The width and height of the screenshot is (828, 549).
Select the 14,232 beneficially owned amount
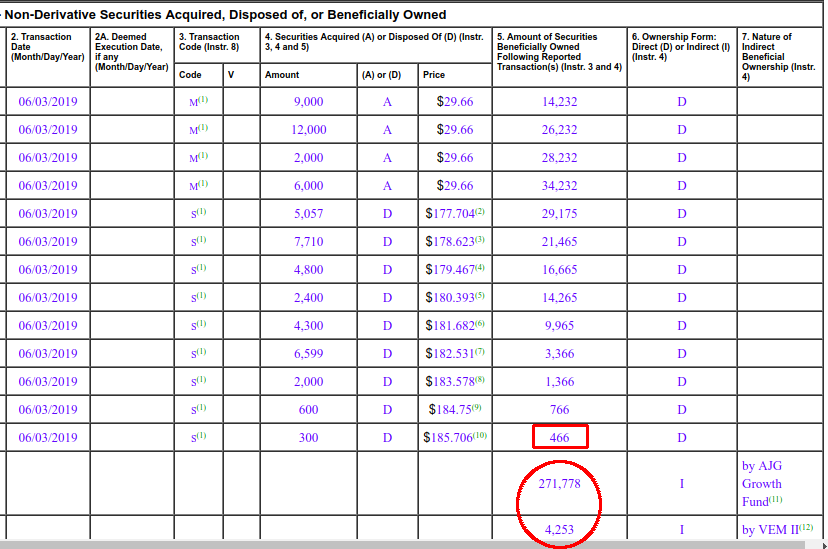click(x=559, y=102)
